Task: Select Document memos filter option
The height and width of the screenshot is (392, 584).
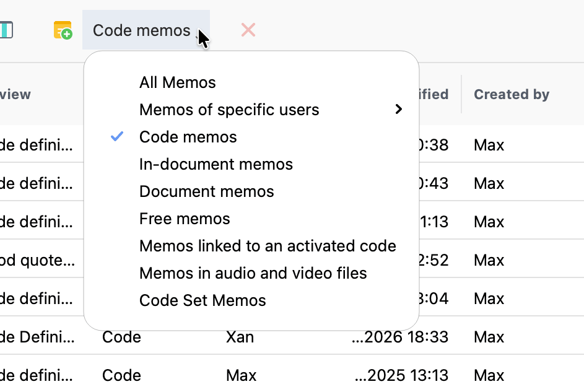Action: coord(206,191)
